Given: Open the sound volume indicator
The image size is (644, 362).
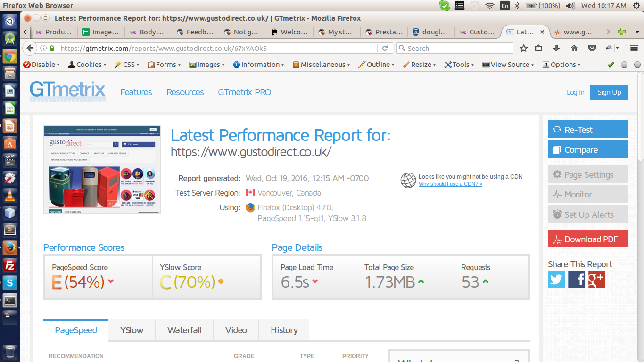Looking at the screenshot, I should pos(570,6).
